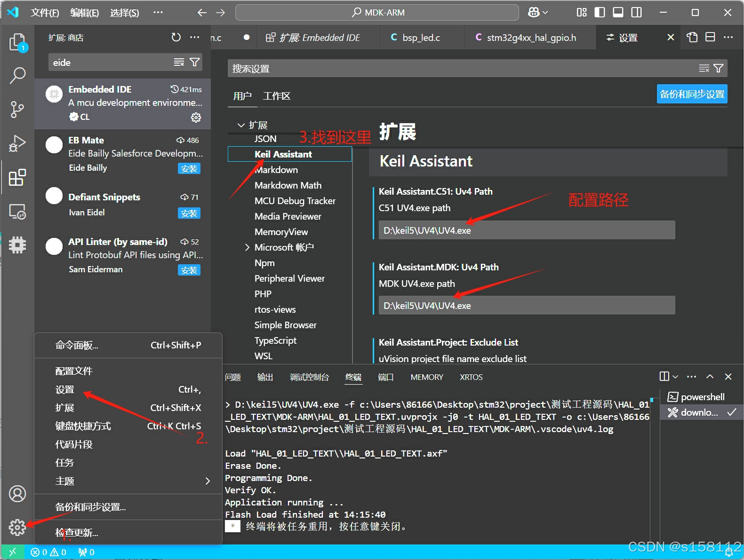The image size is (744, 560).
Task: Open the 编辑(E) menu
Action: pyautogui.click(x=85, y=13)
